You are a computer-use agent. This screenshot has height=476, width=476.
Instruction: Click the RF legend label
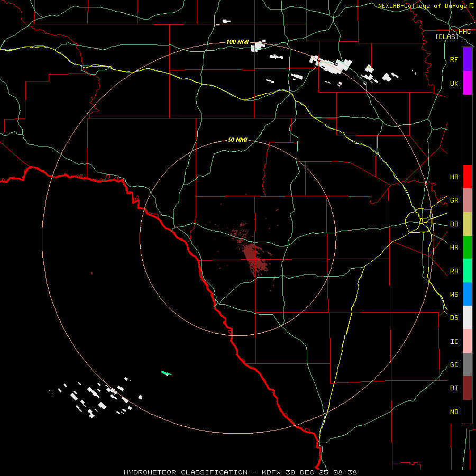(x=454, y=59)
